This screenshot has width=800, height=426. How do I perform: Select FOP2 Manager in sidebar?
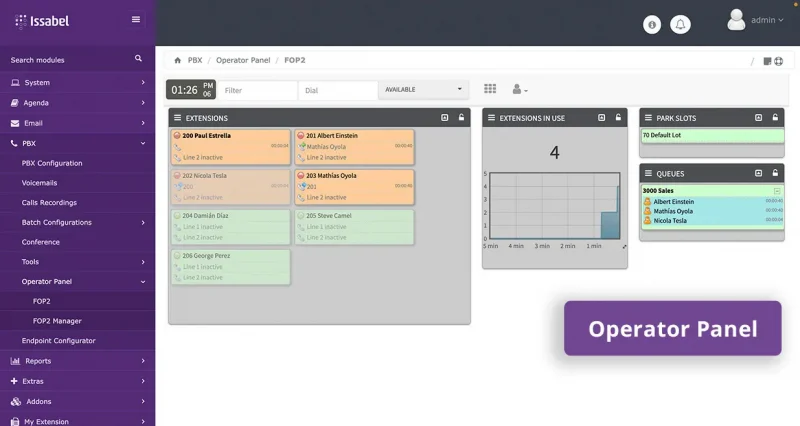pos(57,321)
